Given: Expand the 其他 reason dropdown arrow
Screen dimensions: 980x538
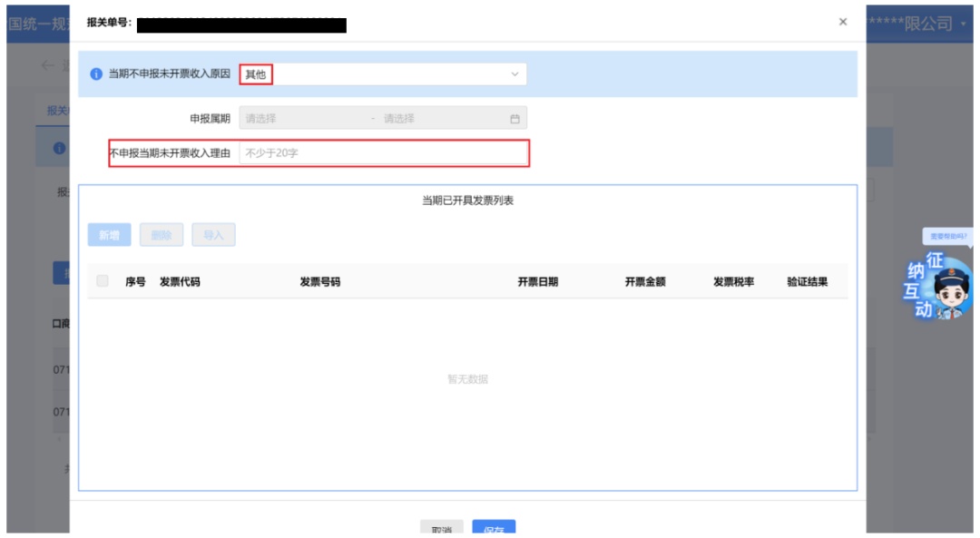Looking at the screenshot, I should coord(514,73).
